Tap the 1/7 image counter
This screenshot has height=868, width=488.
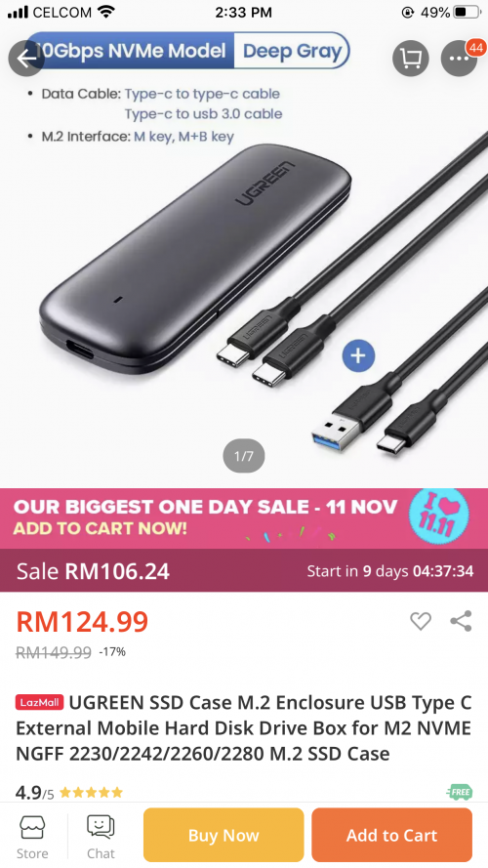[244, 456]
